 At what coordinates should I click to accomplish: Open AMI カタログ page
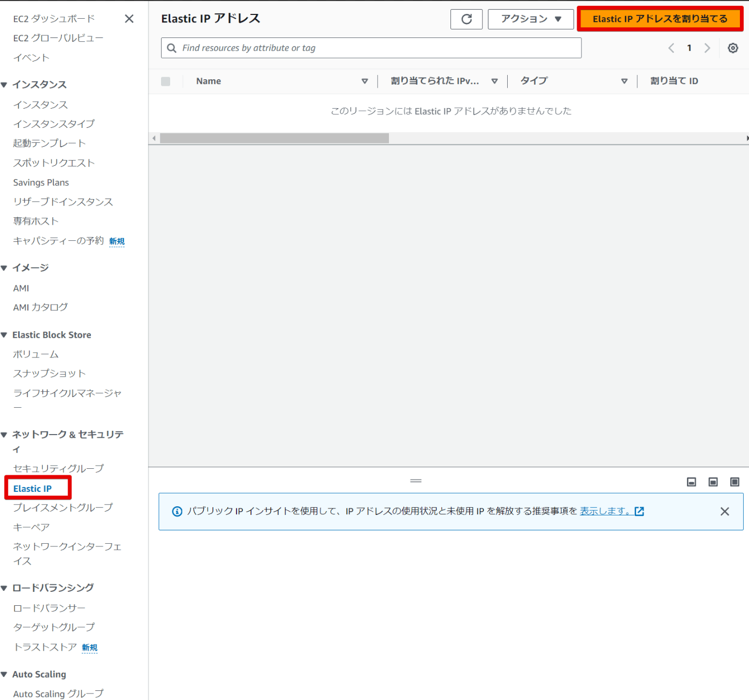point(41,307)
